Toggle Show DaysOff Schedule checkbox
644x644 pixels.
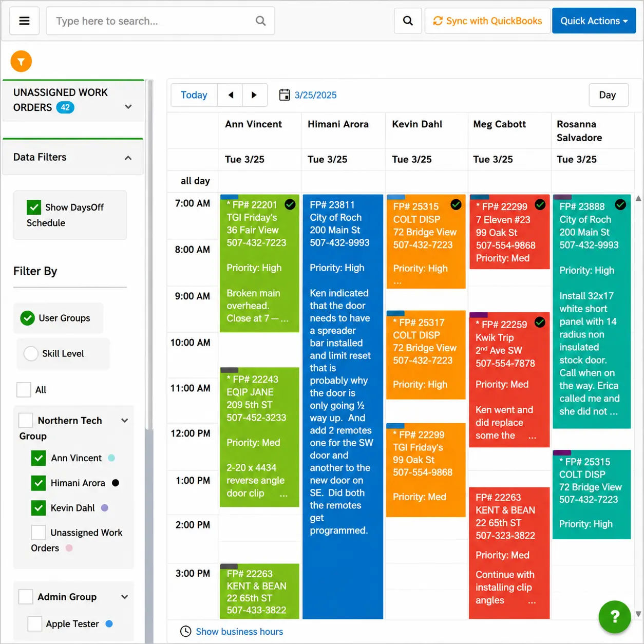coord(34,207)
